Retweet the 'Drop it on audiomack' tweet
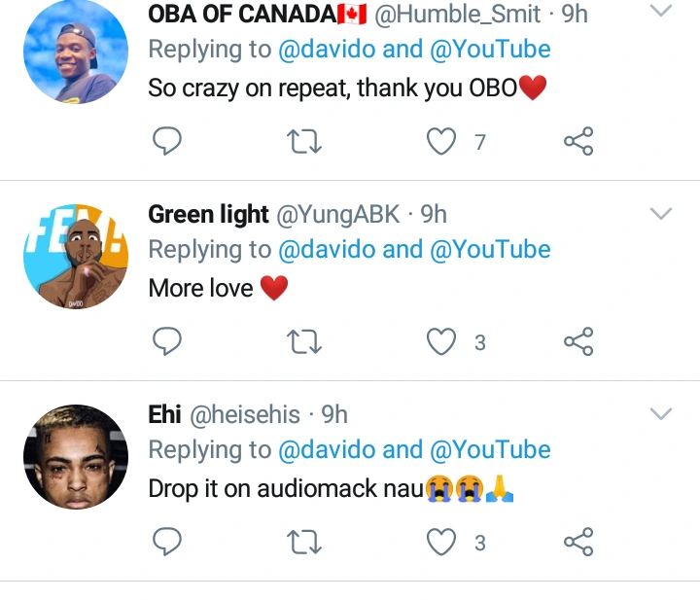The height and width of the screenshot is (600, 700). click(x=305, y=543)
